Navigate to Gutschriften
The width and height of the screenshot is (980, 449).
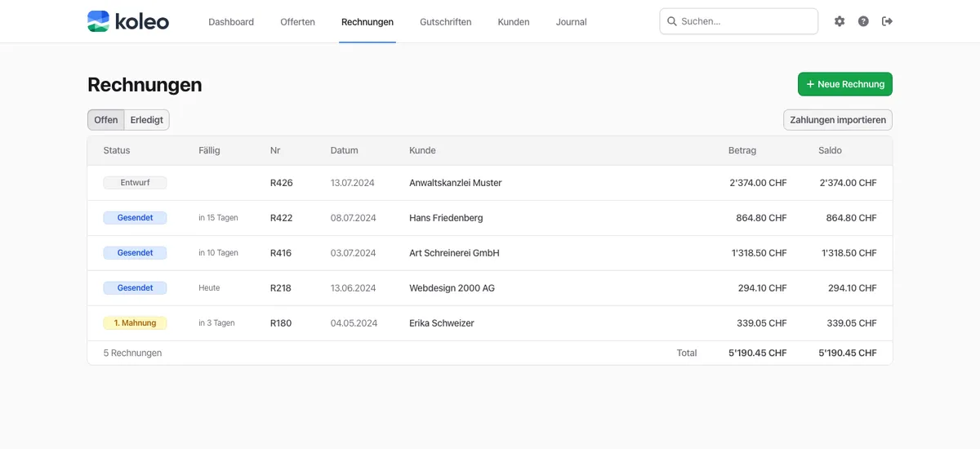(445, 22)
